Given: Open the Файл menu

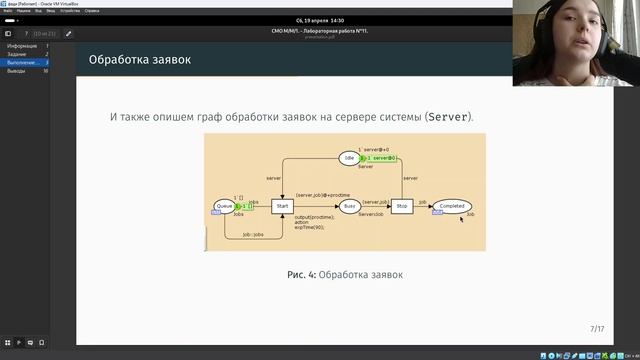Looking at the screenshot, I should point(8,11).
